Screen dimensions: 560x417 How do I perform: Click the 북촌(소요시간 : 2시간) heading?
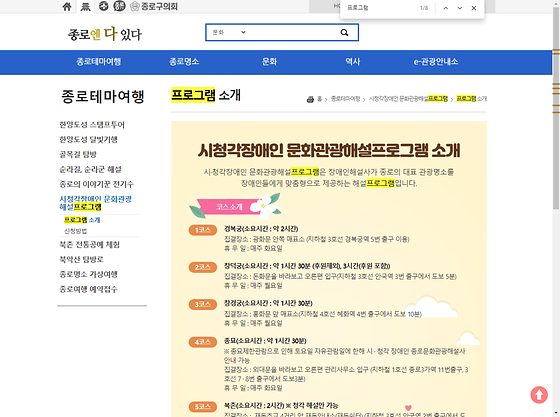click(281, 405)
